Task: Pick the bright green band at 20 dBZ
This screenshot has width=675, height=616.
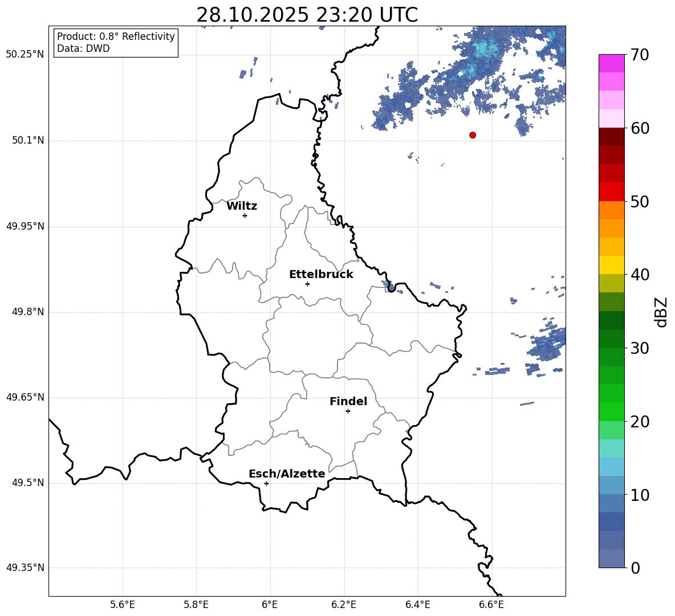Action: [611, 411]
